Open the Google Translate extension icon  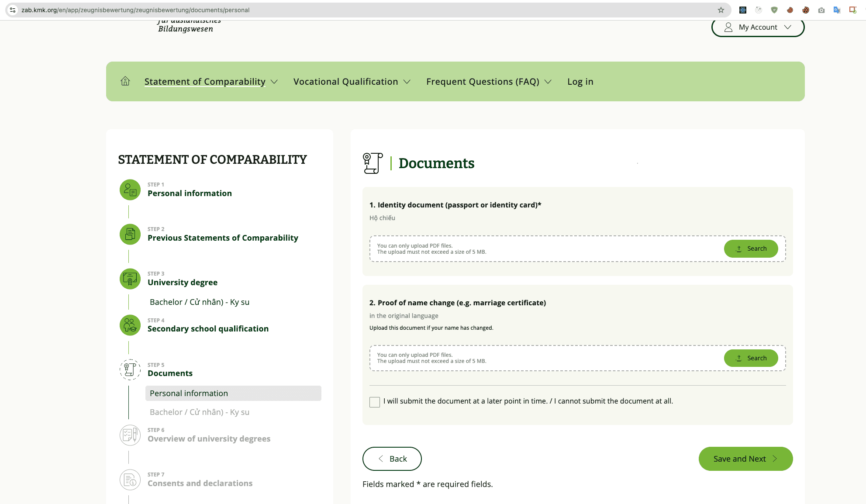pos(837,10)
